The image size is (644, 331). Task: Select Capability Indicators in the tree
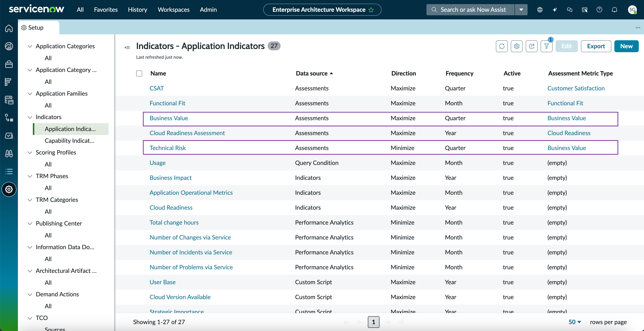tap(70, 141)
